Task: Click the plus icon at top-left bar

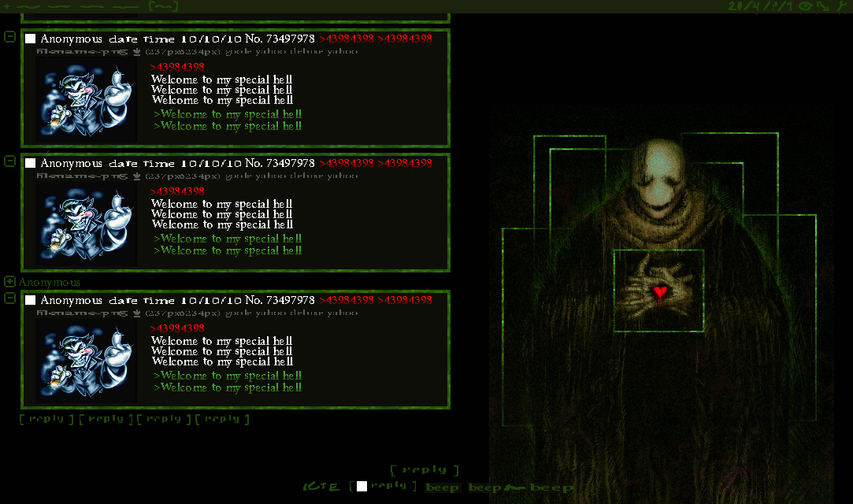Action: pyautogui.click(x=6, y=6)
